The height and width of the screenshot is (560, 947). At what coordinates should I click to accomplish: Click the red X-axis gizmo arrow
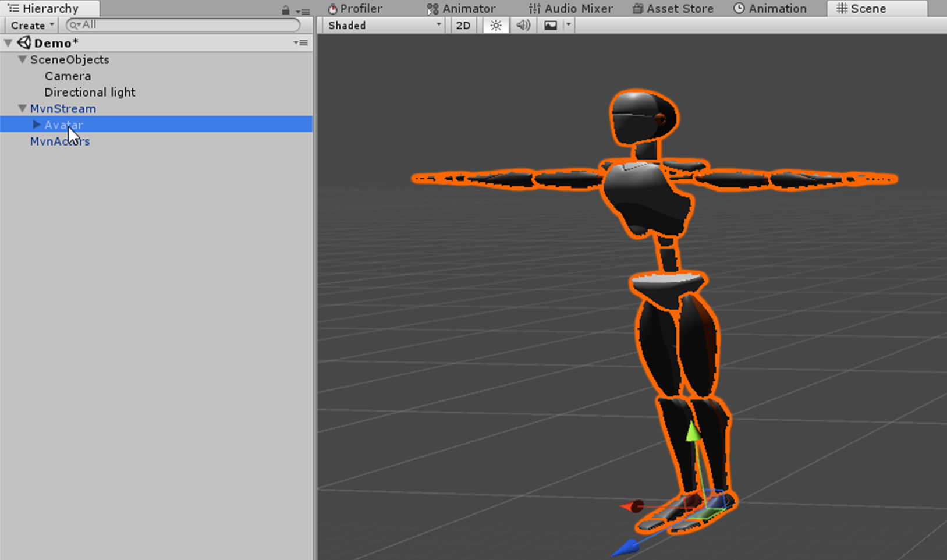(632, 506)
